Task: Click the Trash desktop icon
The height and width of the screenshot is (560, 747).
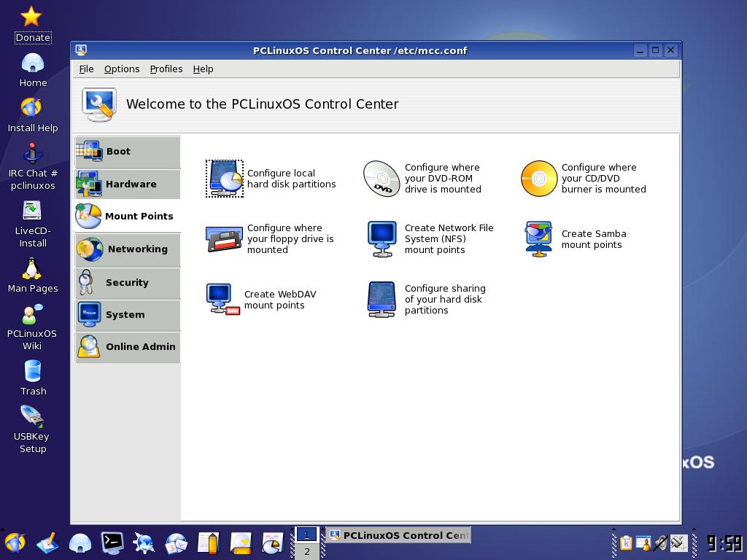Action: point(33,371)
